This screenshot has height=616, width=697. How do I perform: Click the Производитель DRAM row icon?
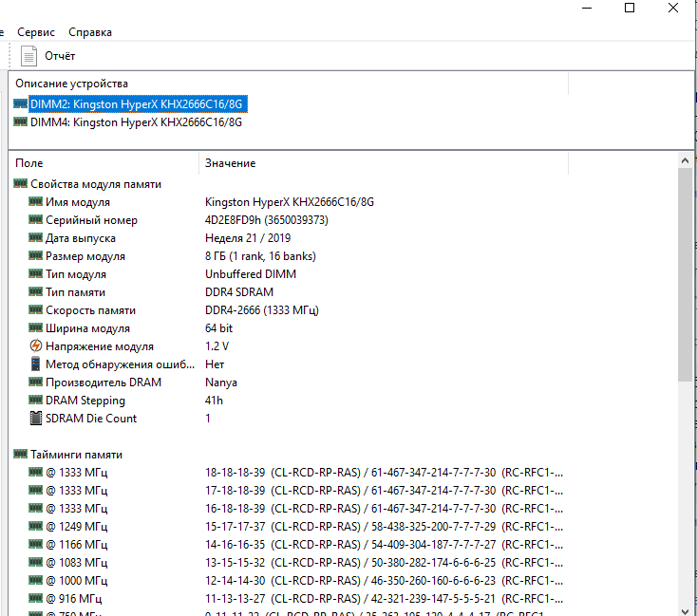click(35, 382)
